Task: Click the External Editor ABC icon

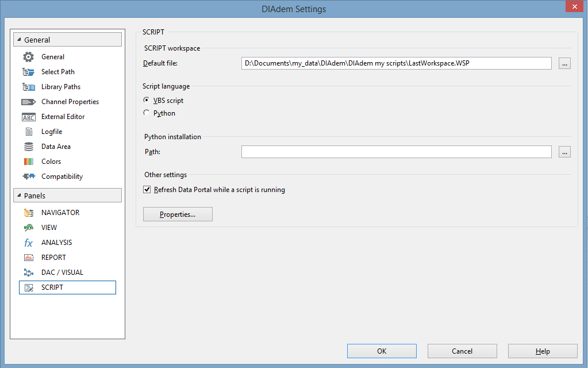Action: point(29,117)
